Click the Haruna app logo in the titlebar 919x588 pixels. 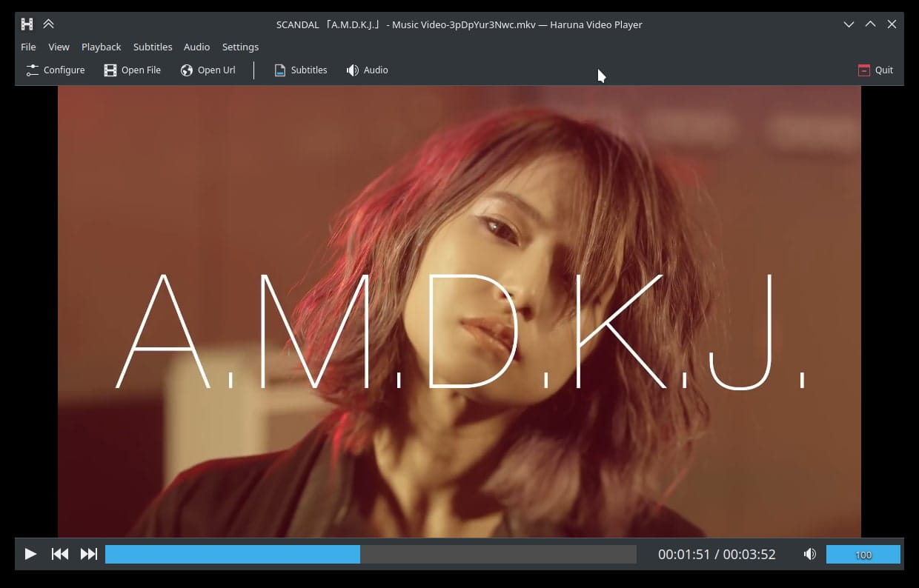point(27,24)
